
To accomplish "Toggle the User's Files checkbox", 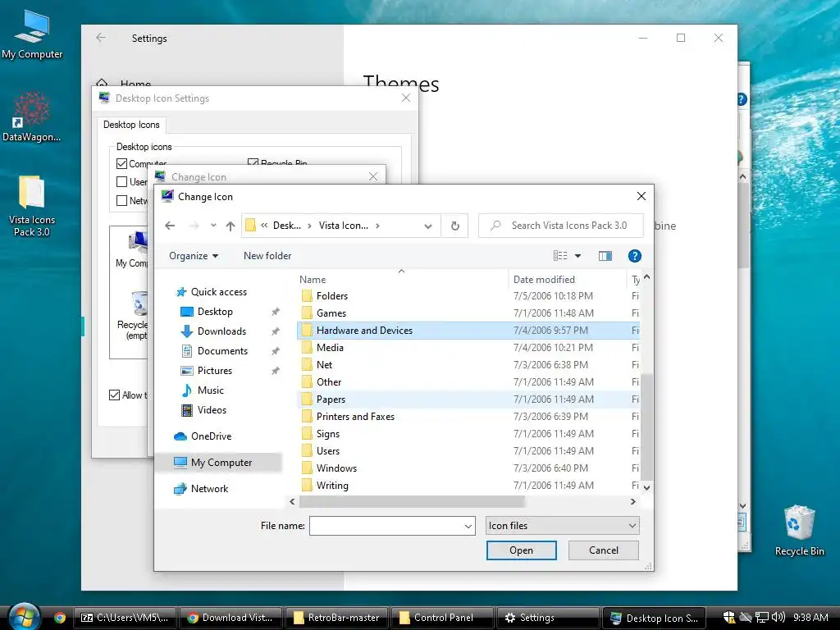I will tap(121, 181).
